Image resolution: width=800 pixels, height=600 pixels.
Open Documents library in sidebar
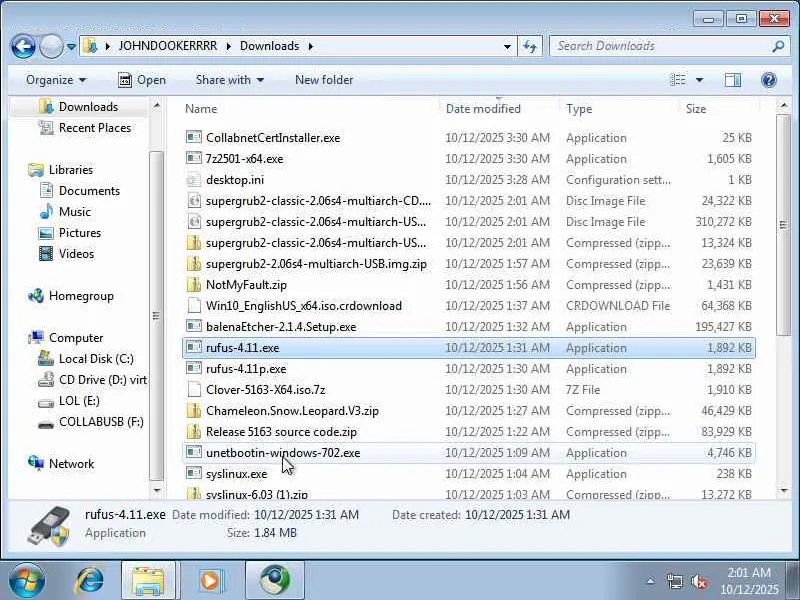pos(89,191)
